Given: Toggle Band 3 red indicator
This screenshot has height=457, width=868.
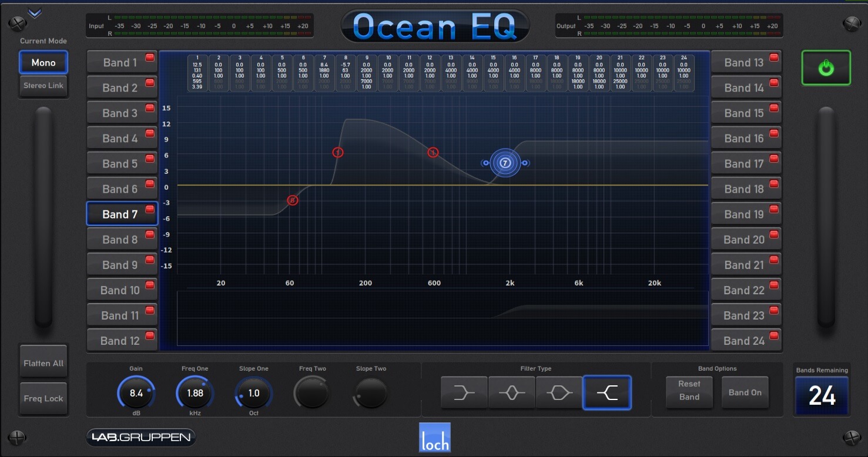Looking at the screenshot, I should (x=149, y=108).
